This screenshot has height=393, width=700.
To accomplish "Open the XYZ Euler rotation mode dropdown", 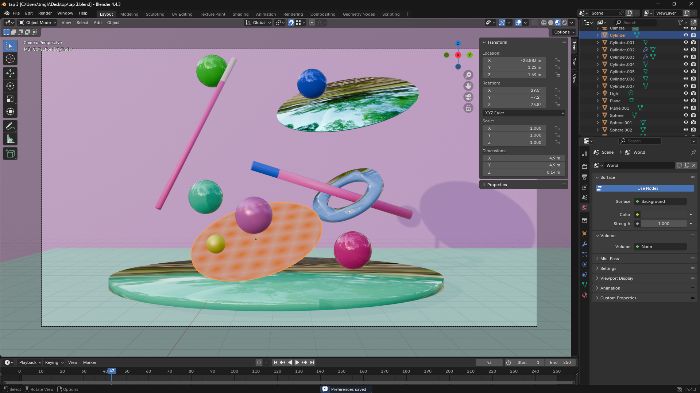I will 524,113.
